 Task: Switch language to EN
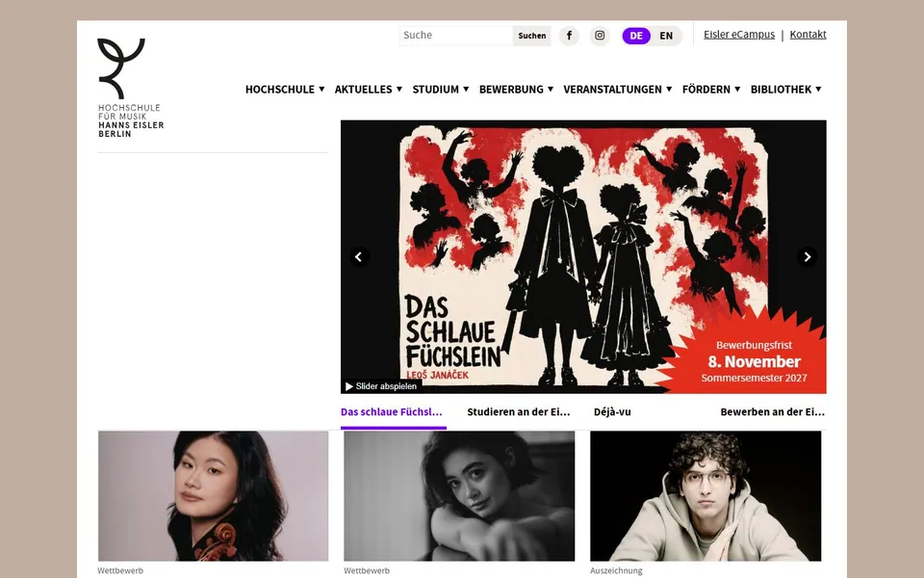pos(666,36)
